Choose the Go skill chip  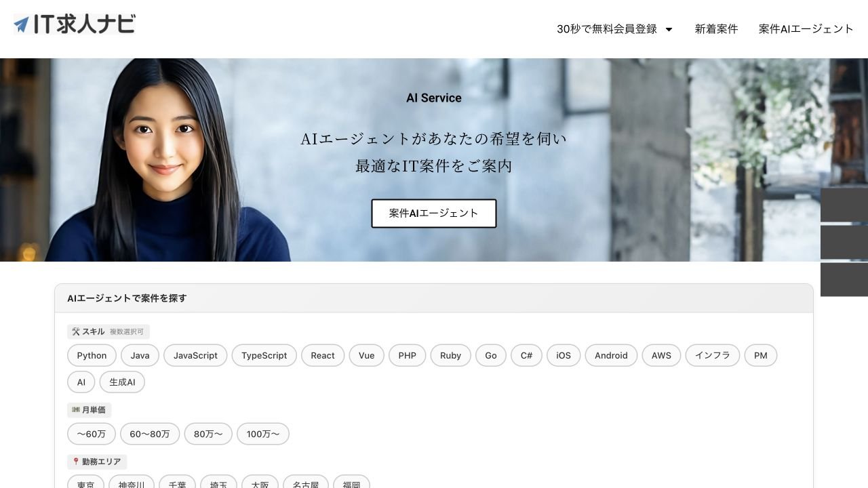(491, 356)
